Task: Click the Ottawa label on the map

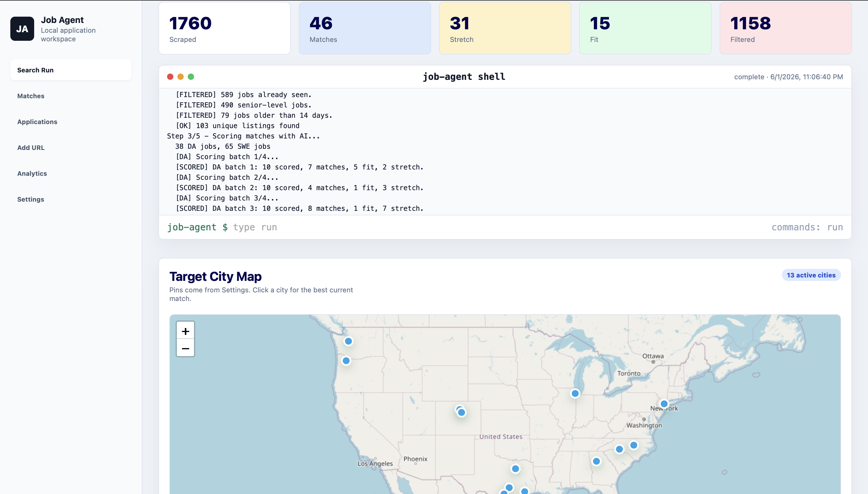Action: 653,356
